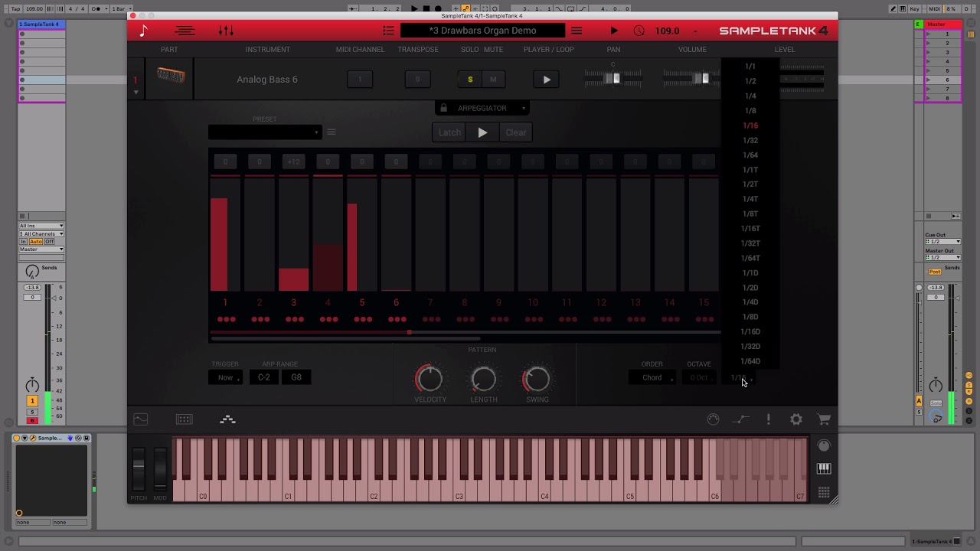This screenshot has height=551, width=980.
Task: Show the virtual keyboard icon
Action: (824, 468)
